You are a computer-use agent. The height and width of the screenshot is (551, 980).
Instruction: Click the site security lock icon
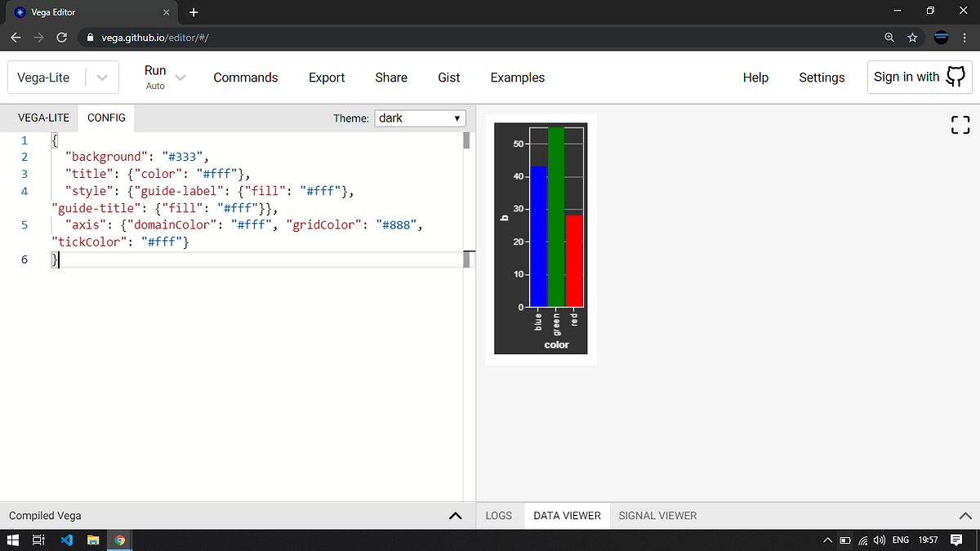tap(90, 37)
